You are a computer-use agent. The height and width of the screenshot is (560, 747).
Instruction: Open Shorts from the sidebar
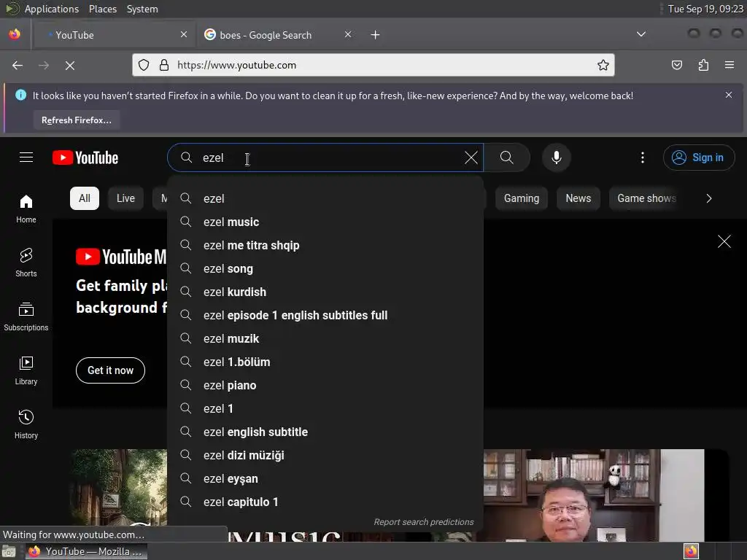pyautogui.click(x=26, y=262)
